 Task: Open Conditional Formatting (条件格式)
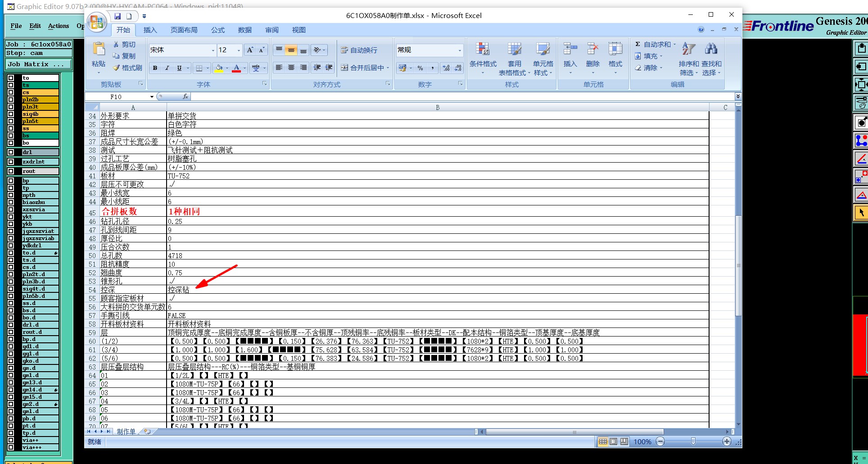pyautogui.click(x=483, y=59)
